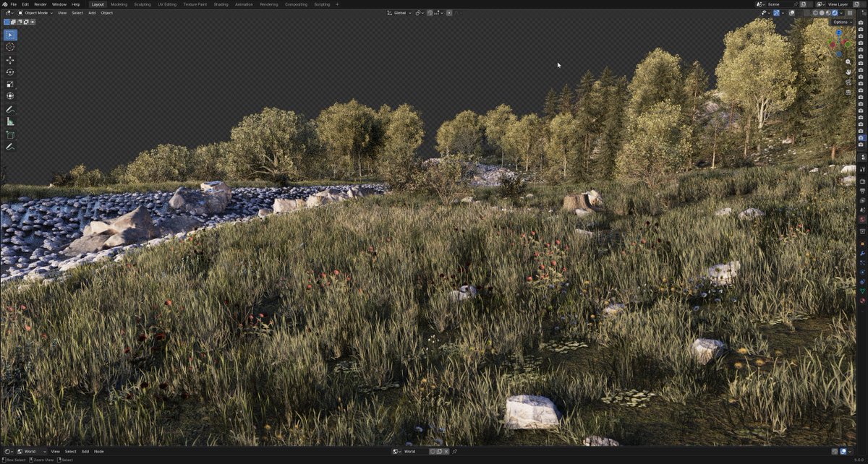Select the Annotate tool
Image resolution: width=868 pixels, height=464 pixels.
tap(10, 109)
